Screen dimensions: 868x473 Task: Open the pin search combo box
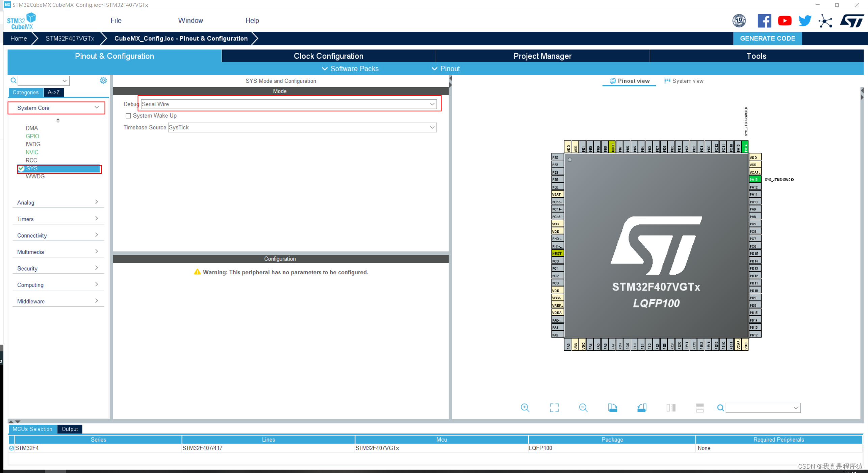(x=763, y=408)
